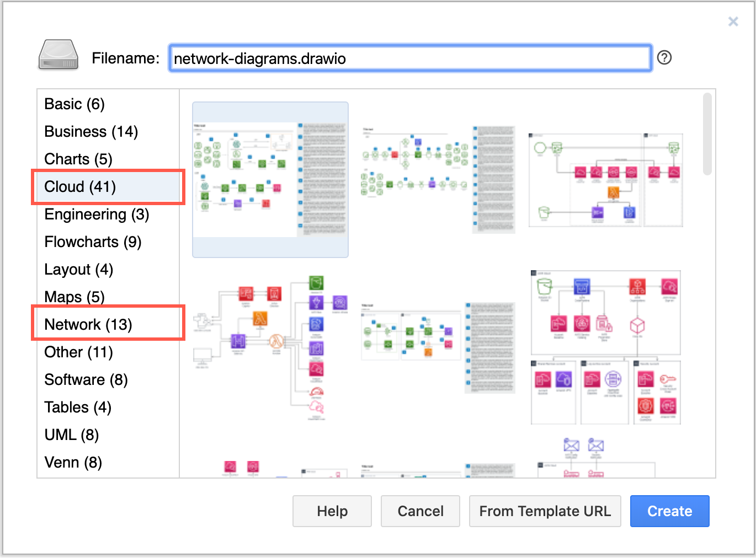Screen dimensions: 756x558
Task: Select the Flowcharts (9) category
Action: [x=92, y=242]
